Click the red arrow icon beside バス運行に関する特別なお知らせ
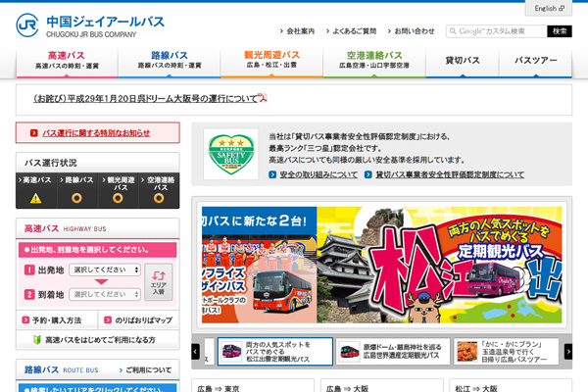588x392 pixels. coord(33,133)
